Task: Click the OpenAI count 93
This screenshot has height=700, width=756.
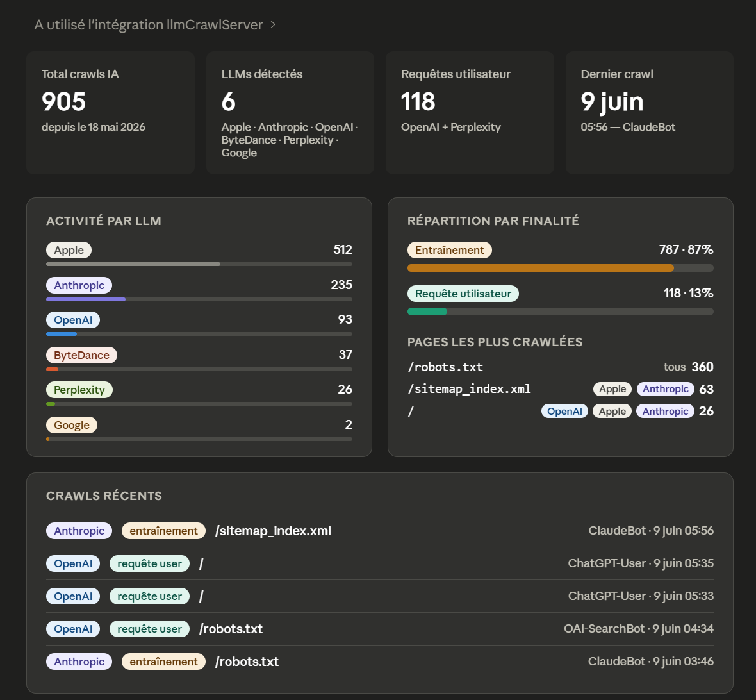Action: [345, 319]
